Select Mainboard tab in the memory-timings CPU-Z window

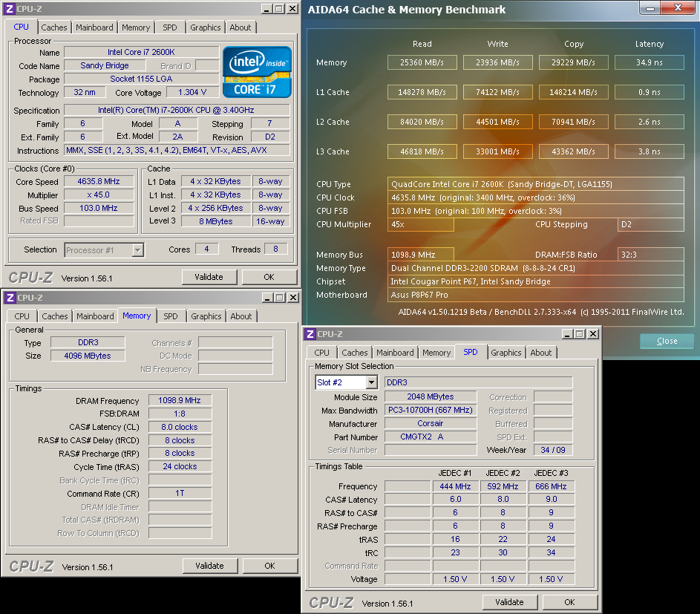click(x=95, y=316)
